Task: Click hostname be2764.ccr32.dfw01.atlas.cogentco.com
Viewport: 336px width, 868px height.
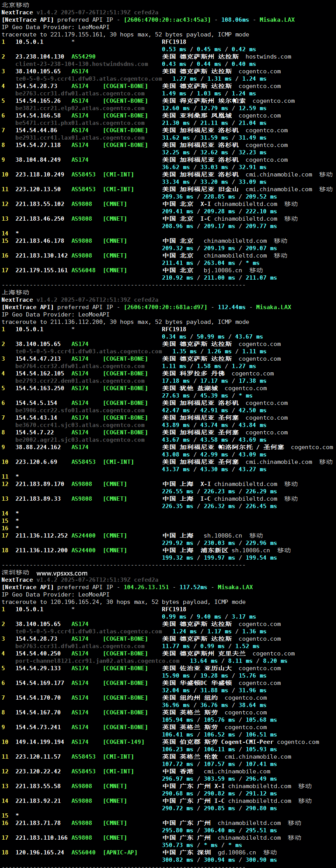Action: click(x=80, y=366)
